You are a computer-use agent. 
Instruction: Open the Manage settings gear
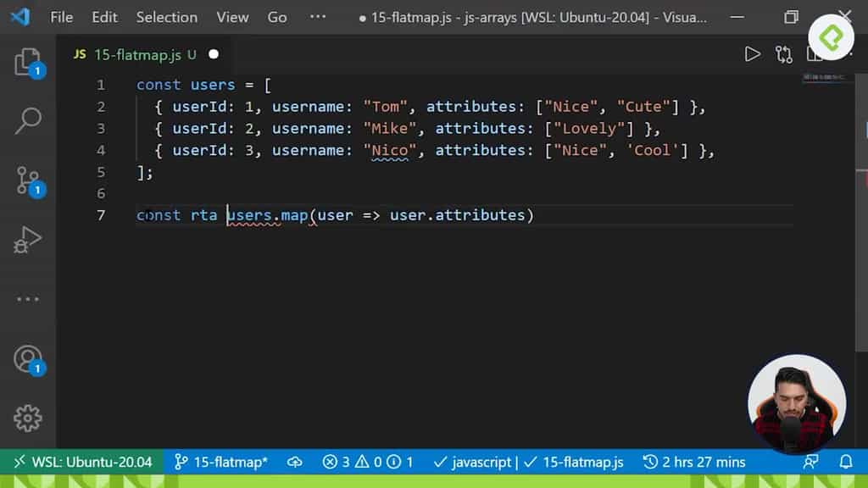tap(28, 418)
